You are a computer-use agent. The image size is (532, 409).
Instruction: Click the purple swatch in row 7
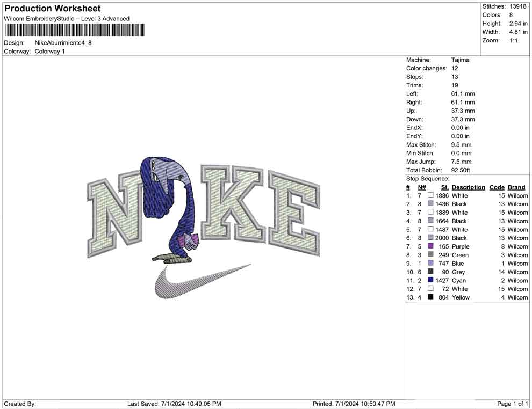point(430,246)
